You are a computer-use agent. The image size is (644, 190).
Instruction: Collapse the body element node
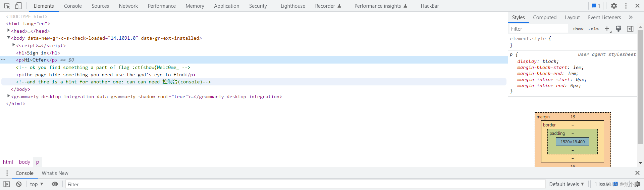(8, 38)
